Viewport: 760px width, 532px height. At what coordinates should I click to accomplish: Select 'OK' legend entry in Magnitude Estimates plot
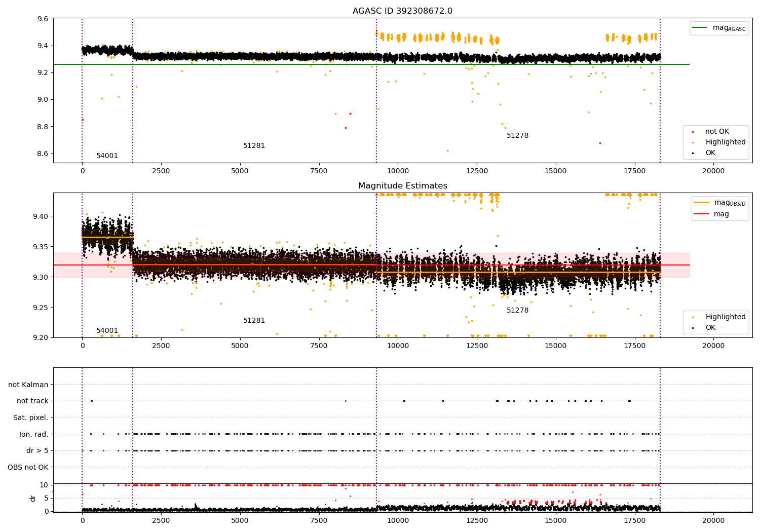710,328
